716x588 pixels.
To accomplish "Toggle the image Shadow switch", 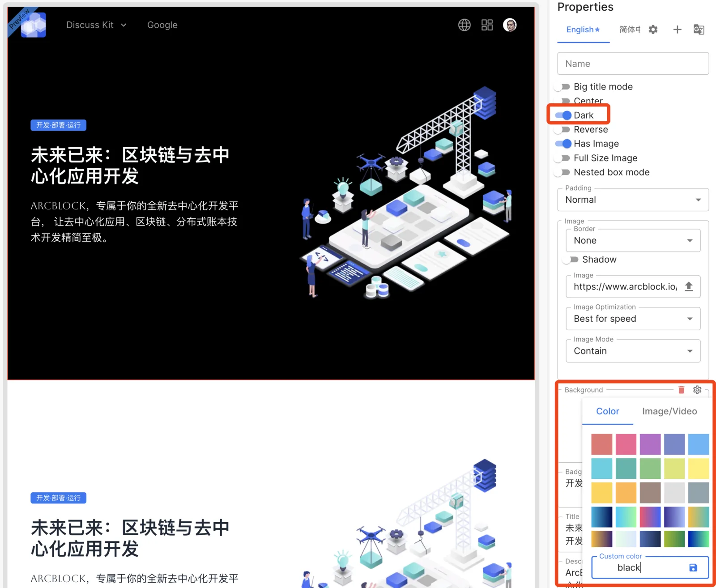I will [x=571, y=260].
